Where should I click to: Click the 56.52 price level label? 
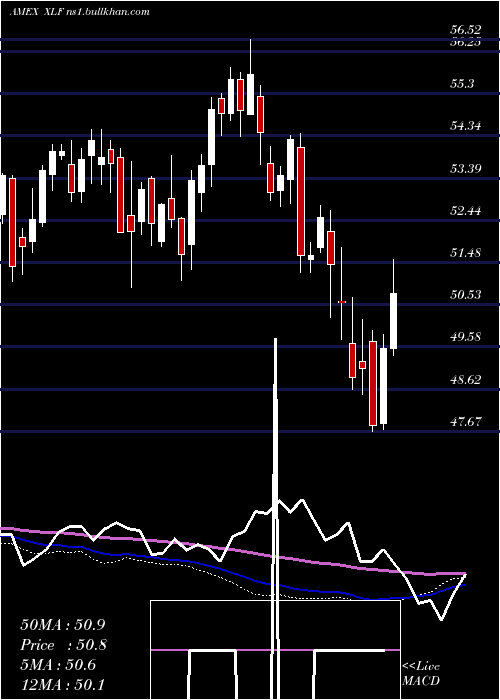466,29
